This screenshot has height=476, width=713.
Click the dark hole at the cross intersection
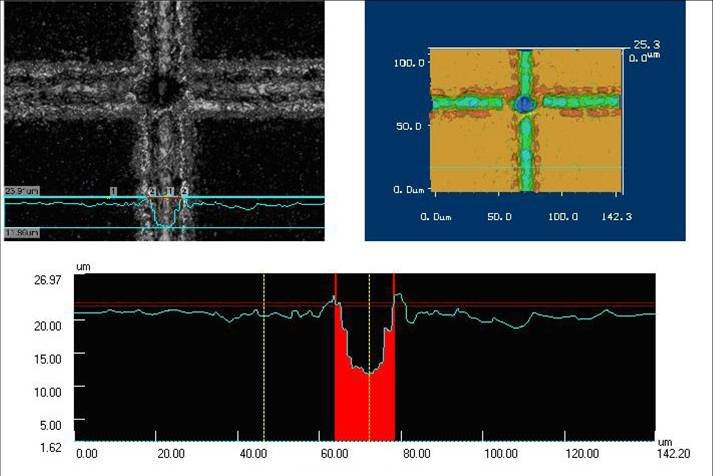click(x=162, y=90)
